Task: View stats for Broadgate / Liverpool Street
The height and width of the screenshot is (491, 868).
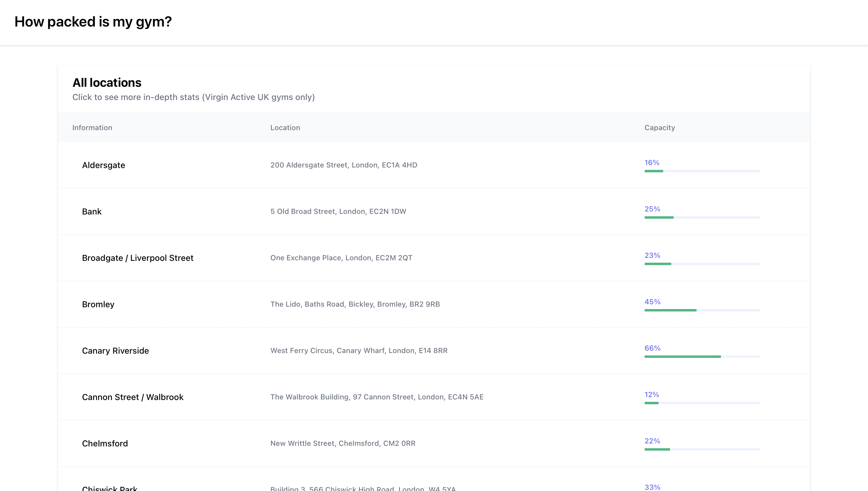Action: pyautogui.click(x=138, y=258)
